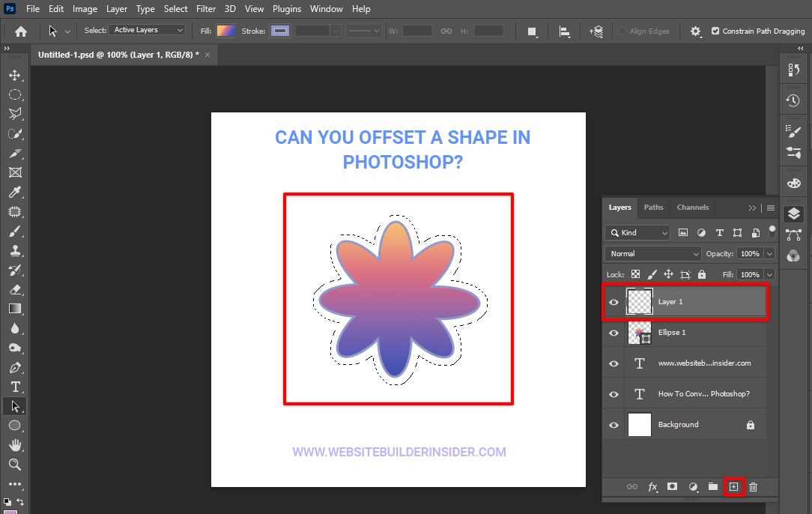
Task: Select the Zoom tool
Action: [14, 465]
